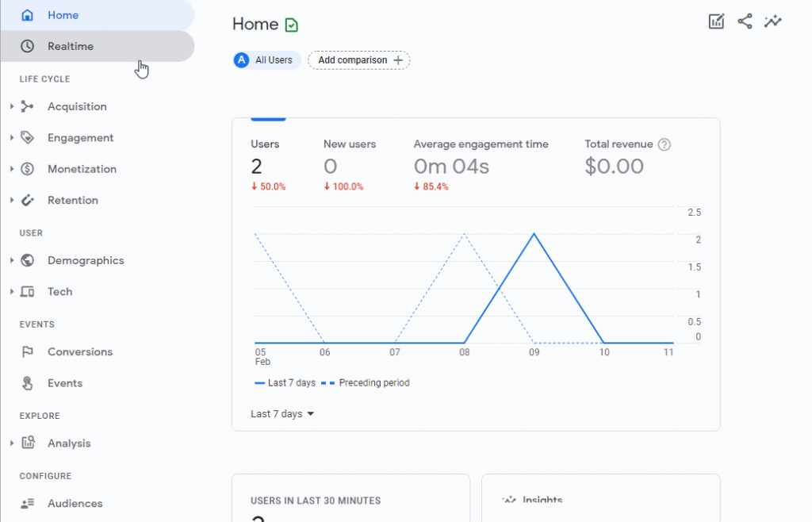Click the All Users comparison chip
This screenshot has height=522, width=812.
[266, 59]
